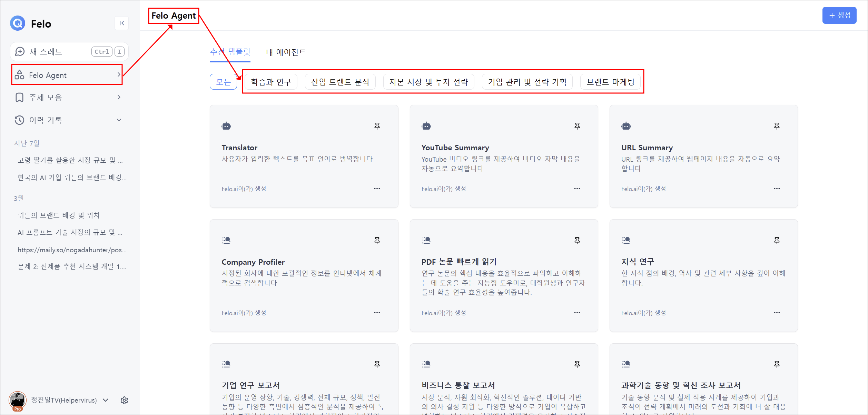Expand the Felo Agent sidebar chevron
The height and width of the screenshot is (415, 868).
119,75
